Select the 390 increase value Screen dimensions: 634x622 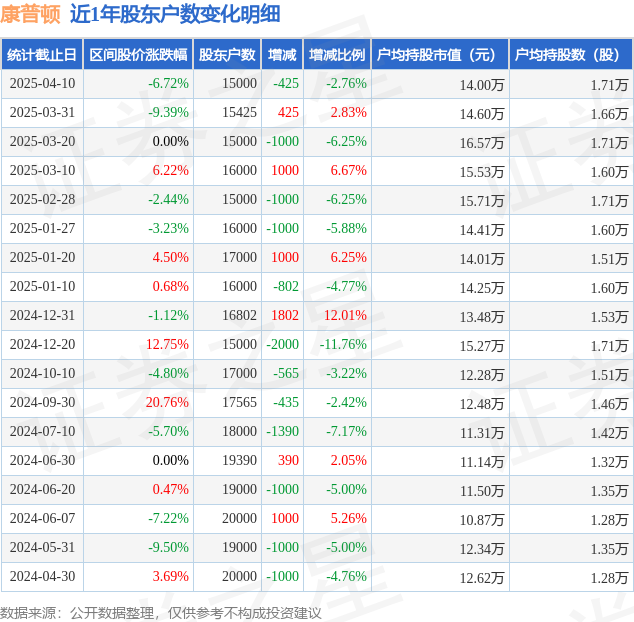288,460
